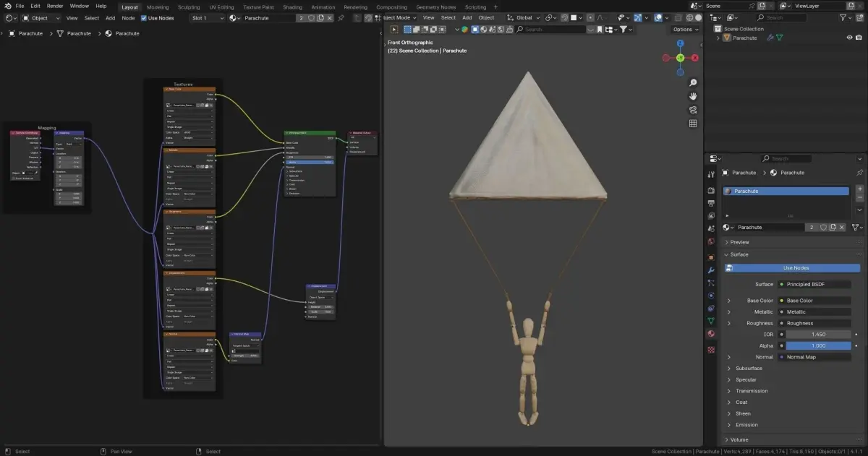Select the zoom magnifier gizmo in the viewport
868x456 pixels.
[x=693, y=83]
